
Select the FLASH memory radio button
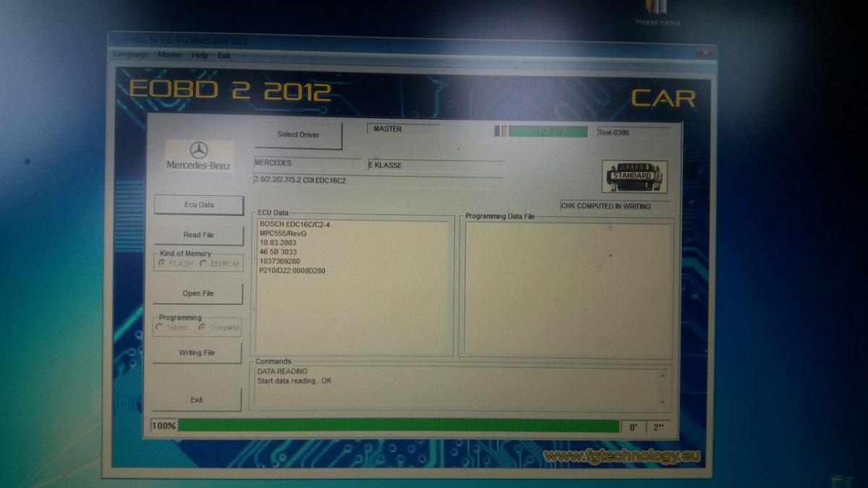pos(176,264)
